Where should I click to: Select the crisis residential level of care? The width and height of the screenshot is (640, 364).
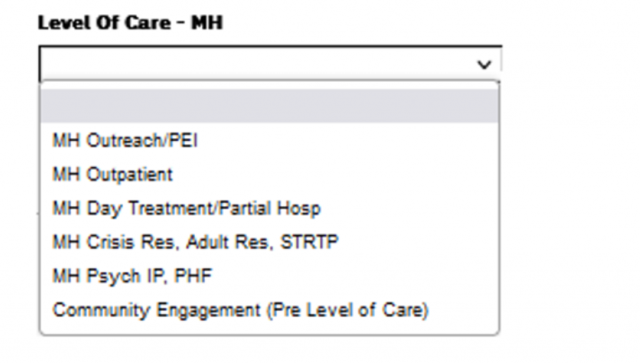point(194,243)
